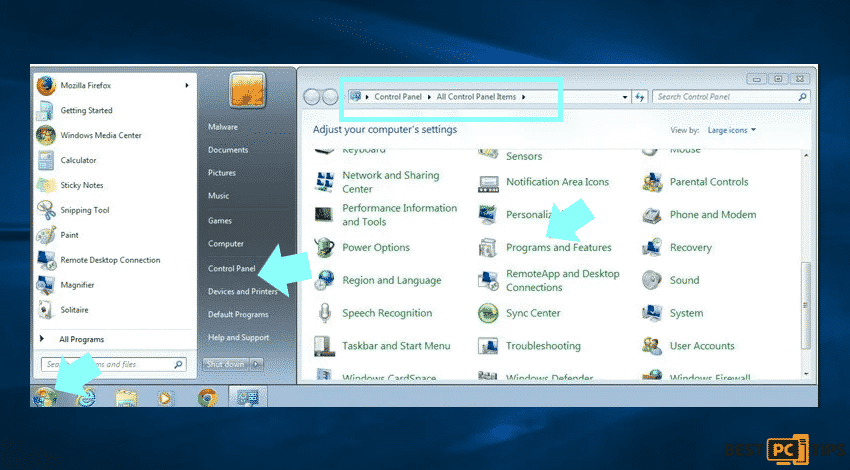Open the View by Large icons dropdown
850x470 pixels.
tap(731, 130)
